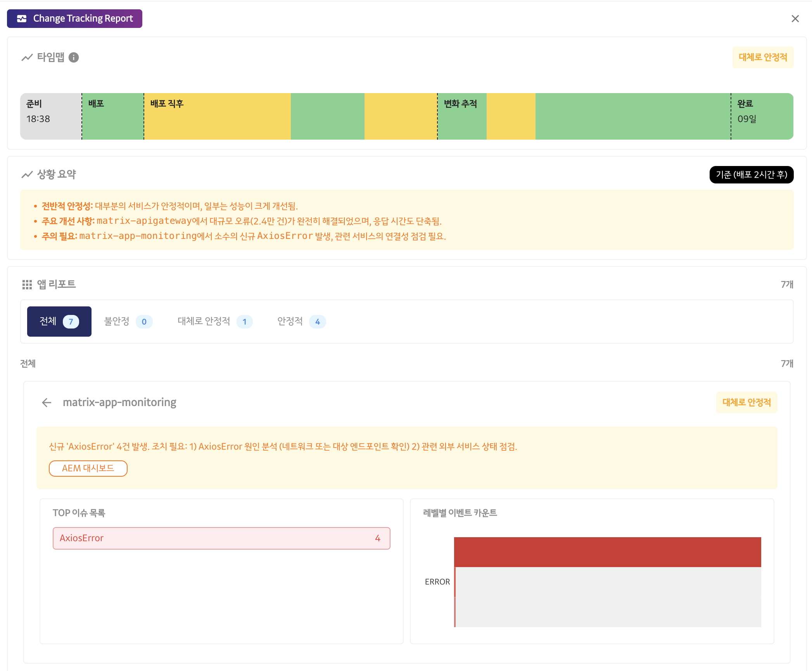Click the Change Tracking Report logo icon
Viewport: 812px width, 671px height.
tap(22, 19)
